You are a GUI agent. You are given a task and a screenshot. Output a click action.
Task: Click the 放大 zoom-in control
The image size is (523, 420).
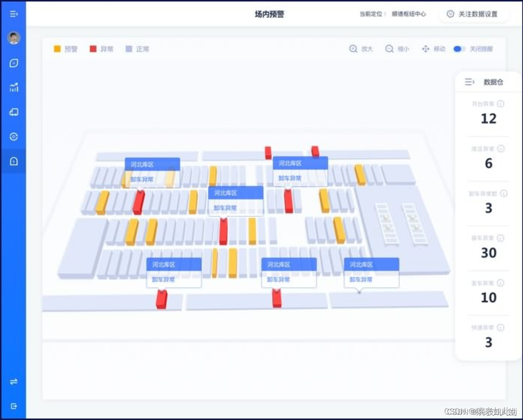[361, 49]
